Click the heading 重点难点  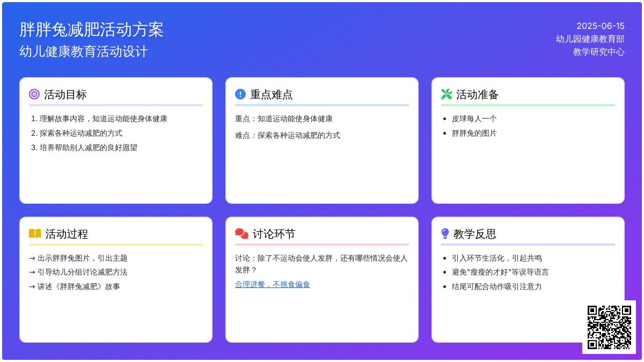coord(272,95)
